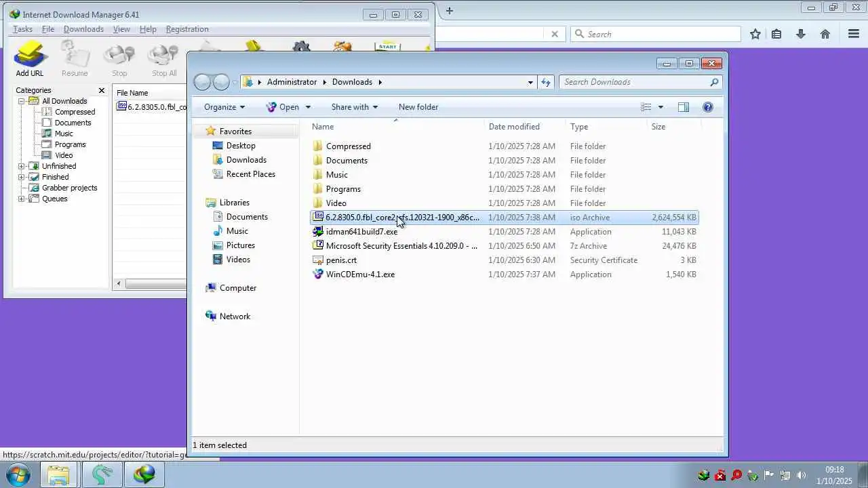Screen dimensions: 868x488
Task: Click the Explorer Help icon
Action: click(x=708, y=107)
